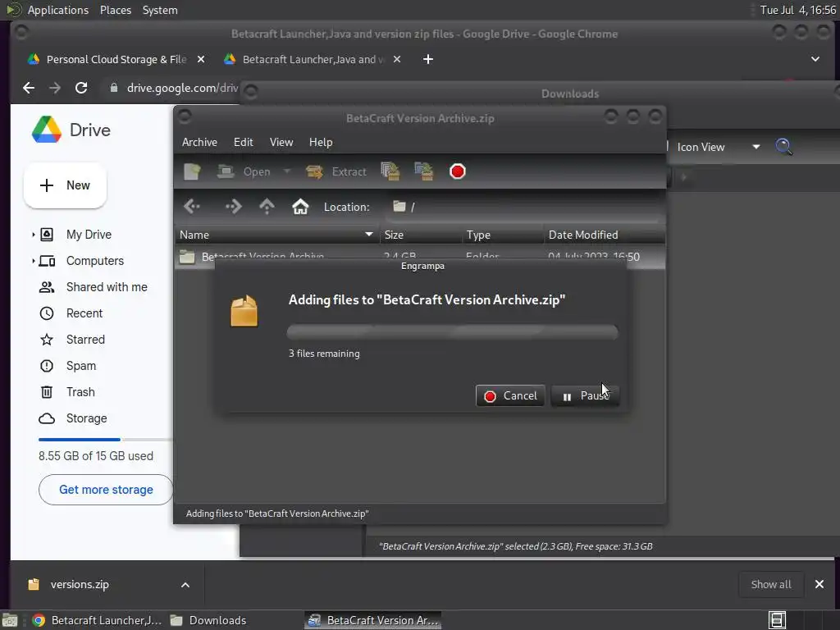Open Recent files in Drive
840x630 pixels.
(84, 313)
